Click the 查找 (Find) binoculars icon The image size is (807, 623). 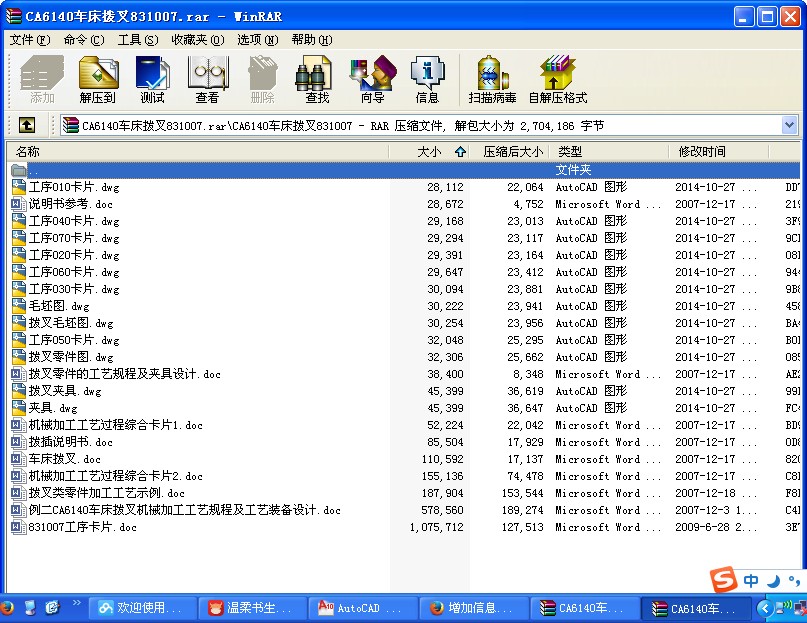click(317, 79)
